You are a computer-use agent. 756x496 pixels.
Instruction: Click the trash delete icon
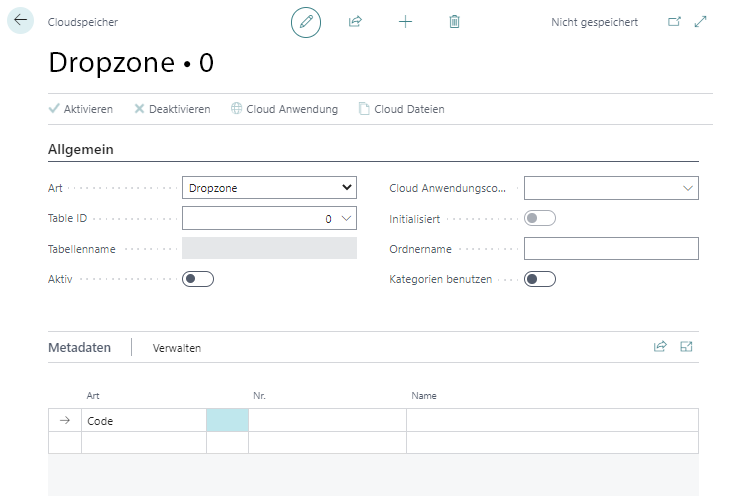(x=455, y=21)
